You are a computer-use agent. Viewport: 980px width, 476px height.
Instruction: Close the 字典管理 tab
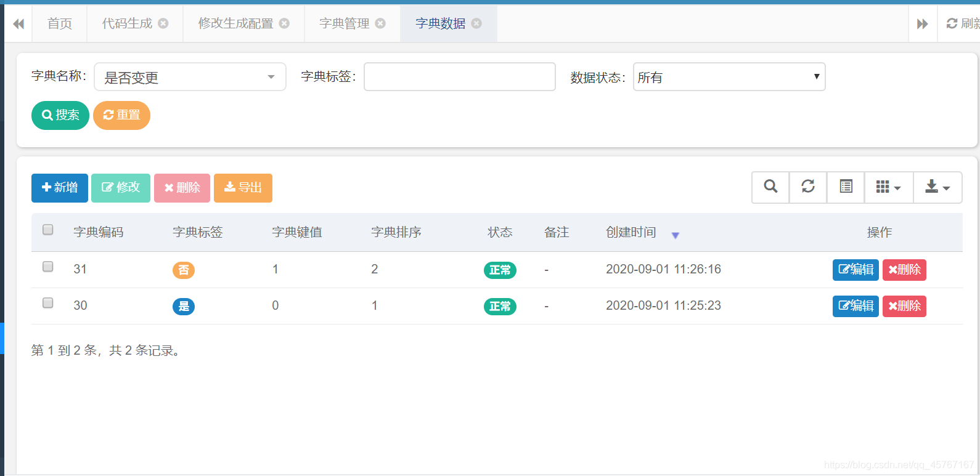(x=380, y=23)
